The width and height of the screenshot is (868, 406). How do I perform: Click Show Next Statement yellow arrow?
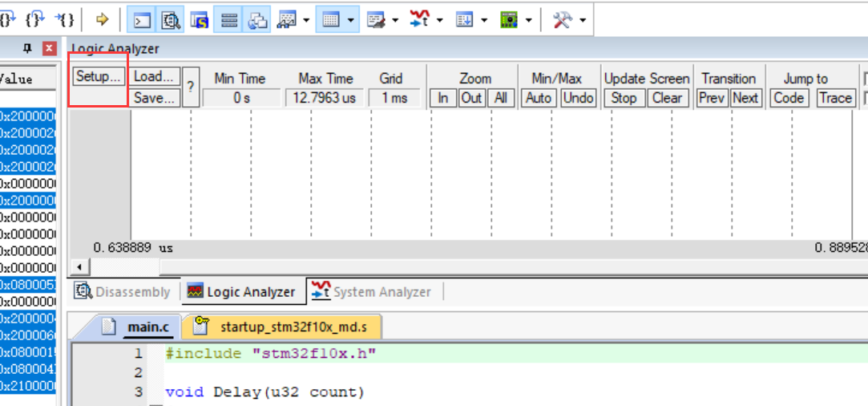click(102, 20)
